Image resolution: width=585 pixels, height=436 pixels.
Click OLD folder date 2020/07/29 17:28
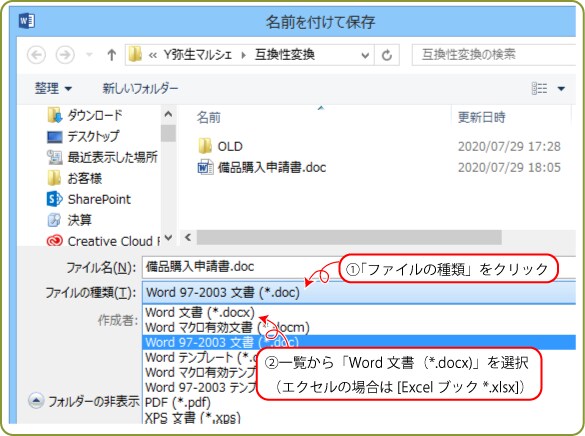point(509,147)
